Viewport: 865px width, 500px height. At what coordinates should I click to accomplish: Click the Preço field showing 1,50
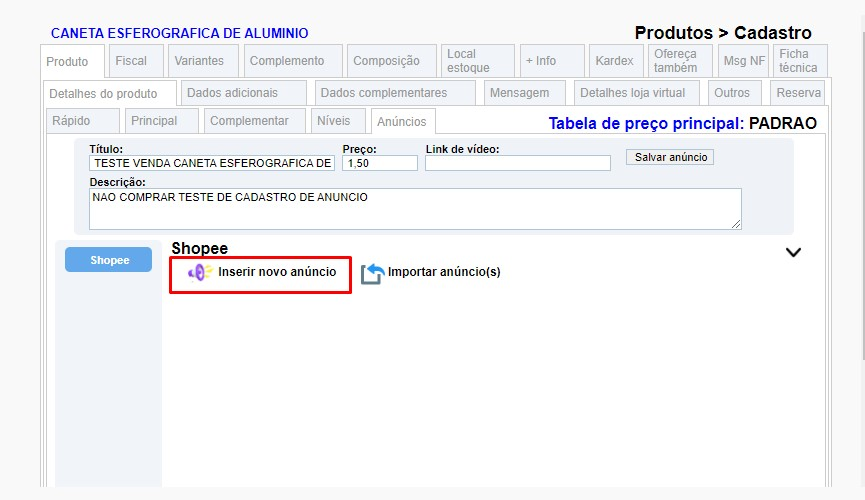click(380, 163)
